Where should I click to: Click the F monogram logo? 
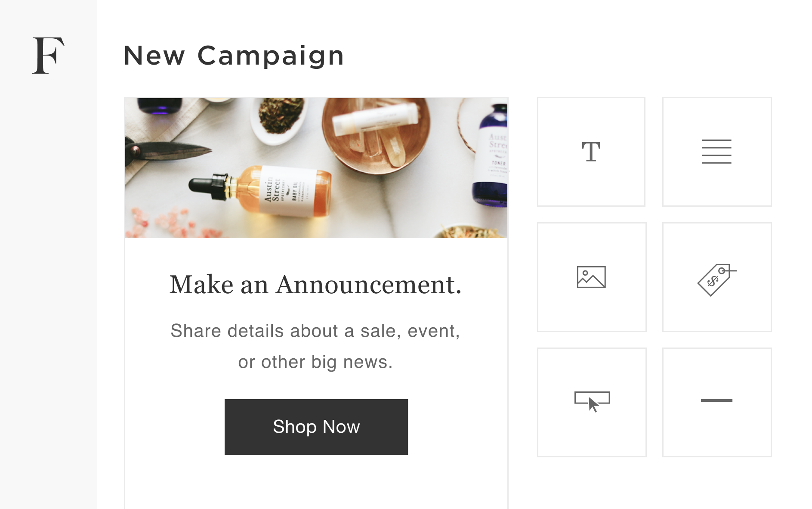49,56
